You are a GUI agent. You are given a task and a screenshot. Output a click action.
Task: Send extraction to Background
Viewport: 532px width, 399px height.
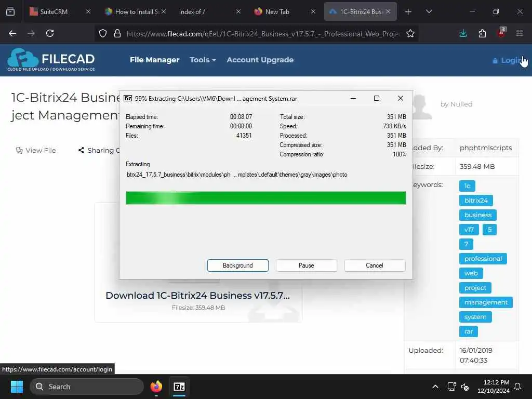click(237, 265)
